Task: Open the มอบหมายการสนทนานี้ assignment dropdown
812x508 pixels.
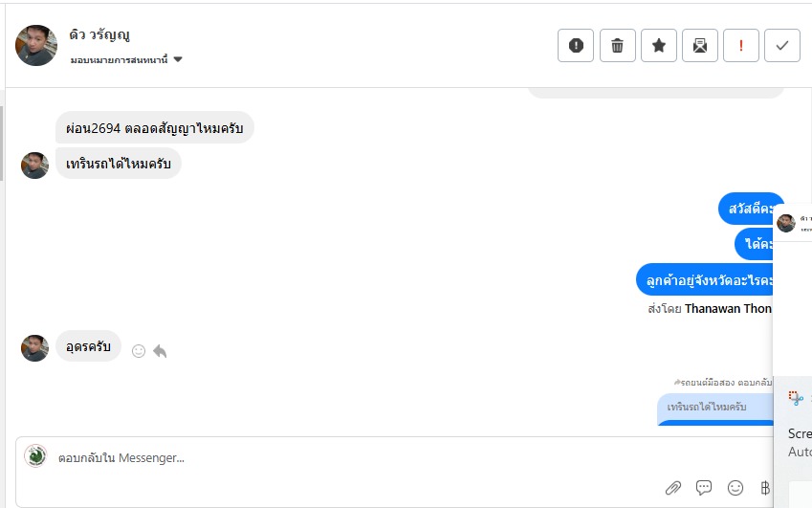Action: pos(125,59)
